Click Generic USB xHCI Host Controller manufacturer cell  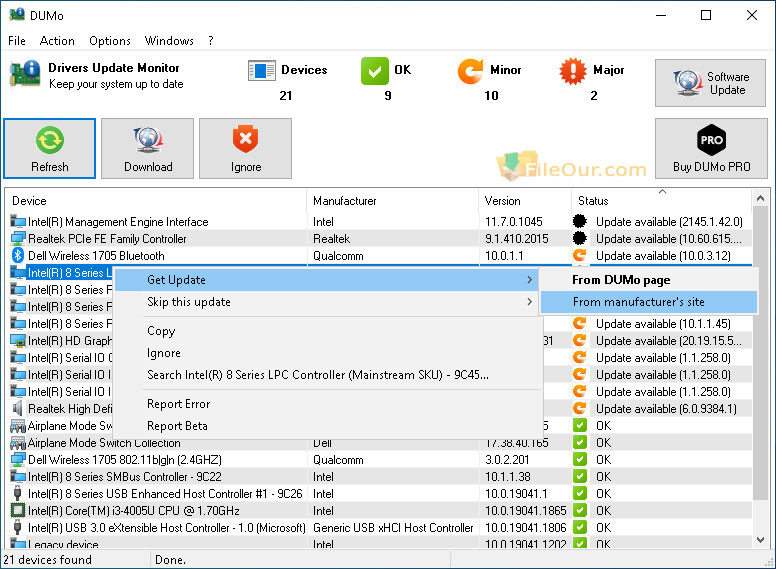(393, 528)
